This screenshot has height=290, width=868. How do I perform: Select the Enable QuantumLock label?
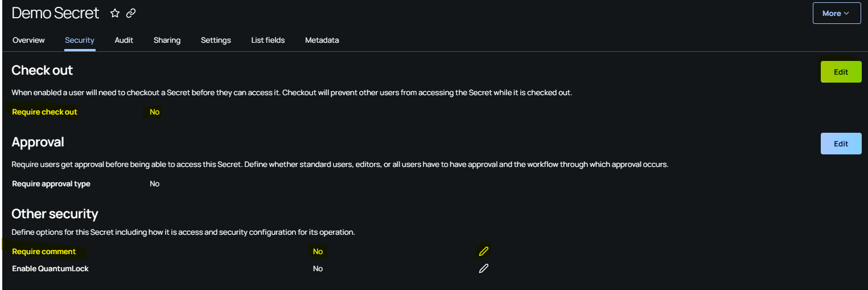51,269
